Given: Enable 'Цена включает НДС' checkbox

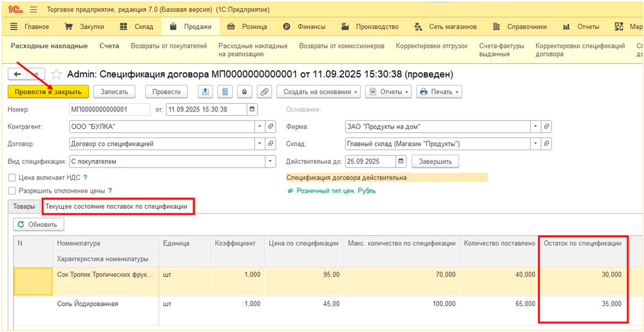Looking at the screenshot, I should 12,177.
